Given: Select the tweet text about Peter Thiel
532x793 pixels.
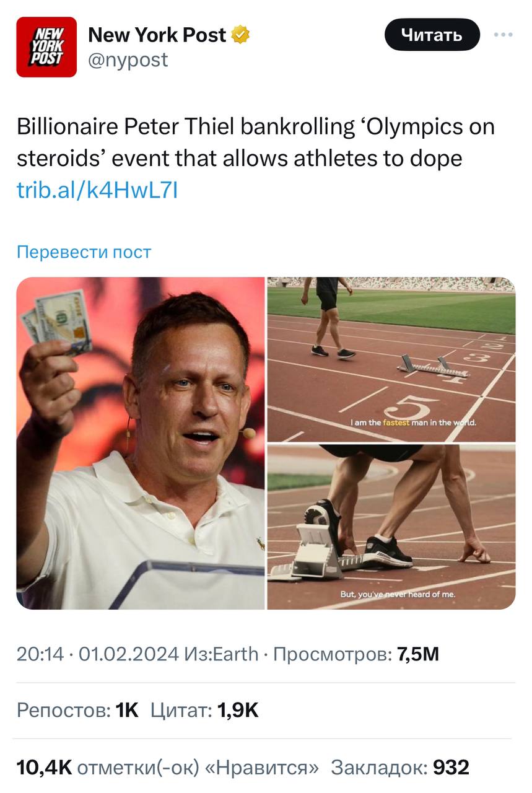Looking at the screenshot, I should tap(248, 142).
